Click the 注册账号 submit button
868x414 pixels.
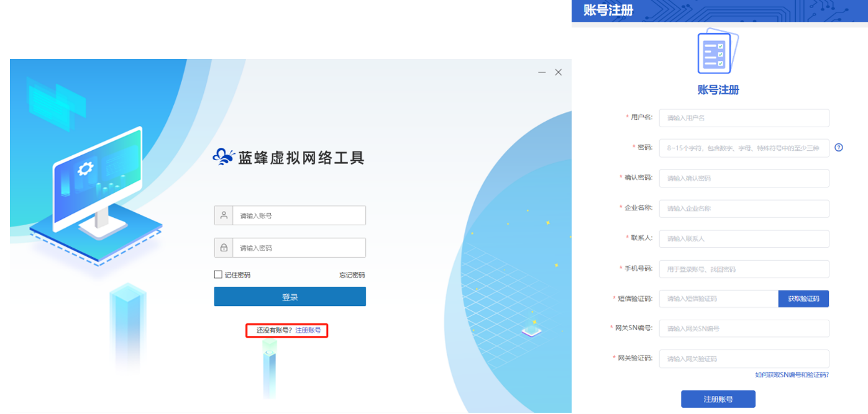pyautogui.click(x=718, y=399)
